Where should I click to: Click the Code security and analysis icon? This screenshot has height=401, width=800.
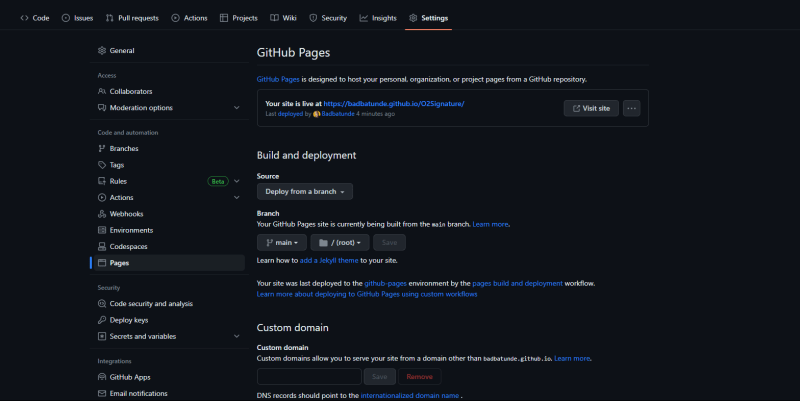pyautogui.click(x=102, y=304)
